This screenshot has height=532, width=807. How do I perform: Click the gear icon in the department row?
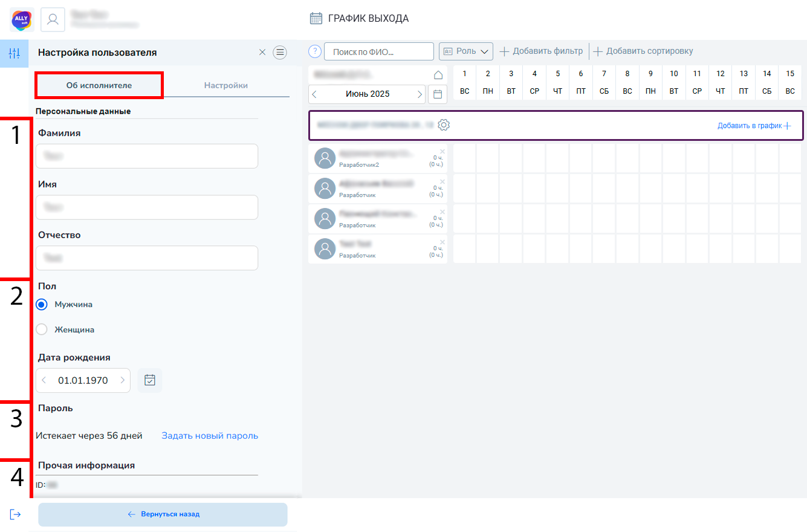tap(444, 125)
